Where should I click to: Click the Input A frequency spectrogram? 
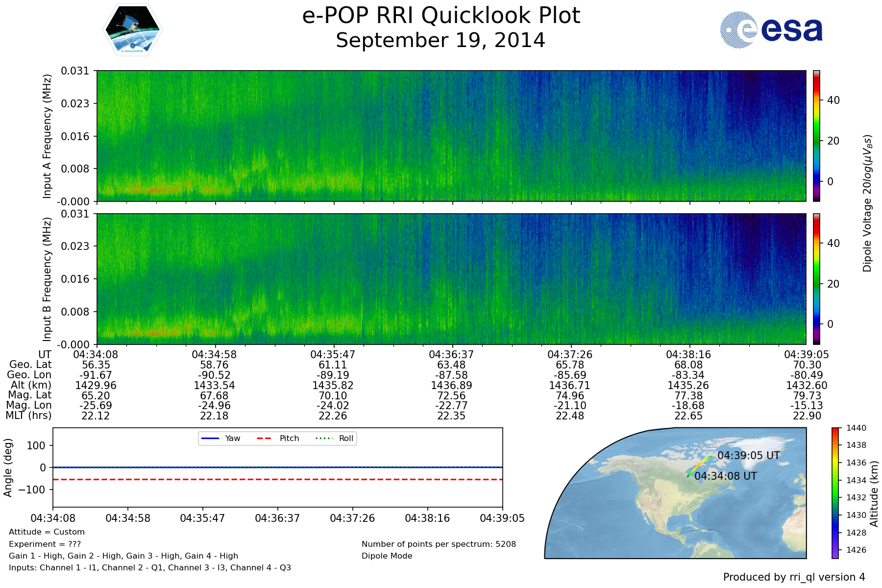point(451,136)
